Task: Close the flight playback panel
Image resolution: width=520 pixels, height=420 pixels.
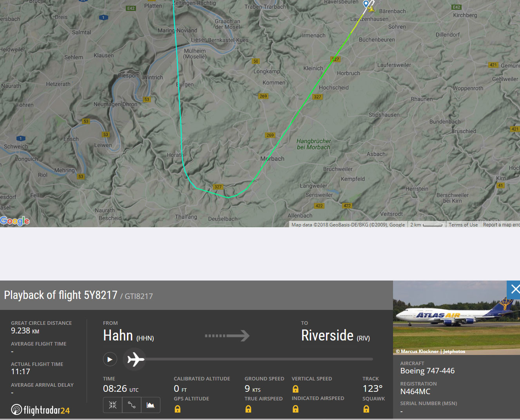Action: click(514, 290)
